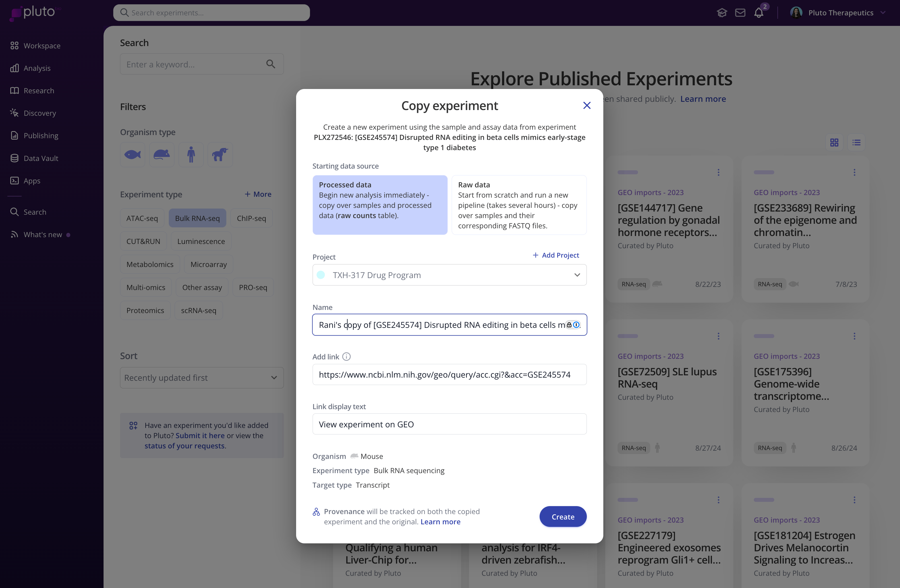Click the notifications bell icon
Screen dimensions: 900x588
(x=759, y=13)
